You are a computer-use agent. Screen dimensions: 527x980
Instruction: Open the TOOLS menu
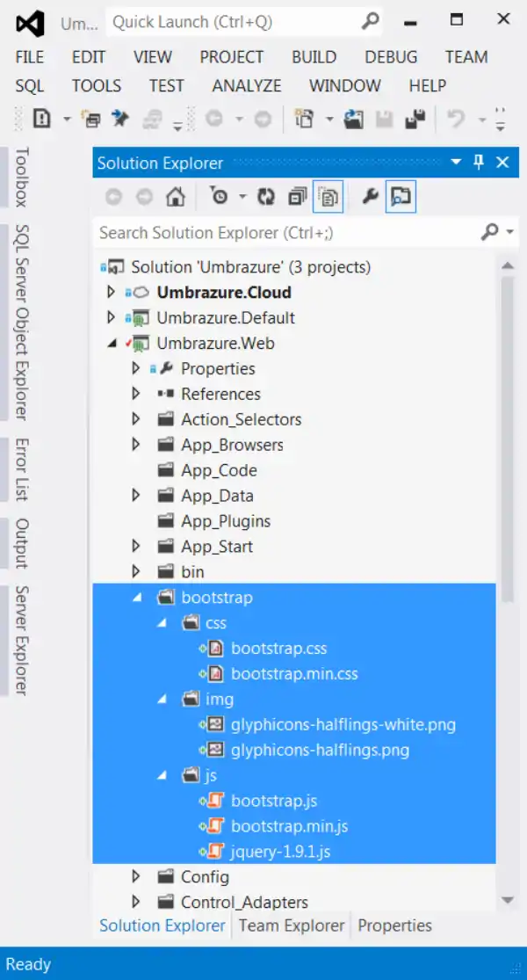96,85
